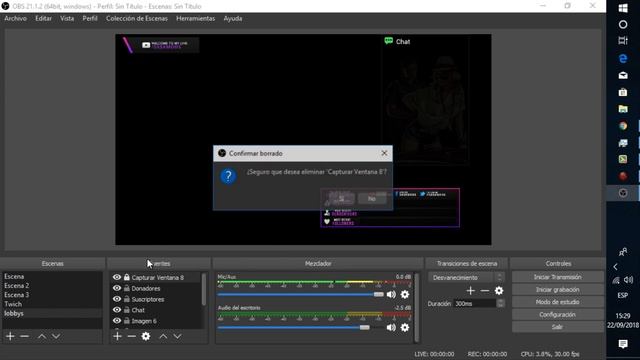Select the lobbys scene

pos(52,313)
